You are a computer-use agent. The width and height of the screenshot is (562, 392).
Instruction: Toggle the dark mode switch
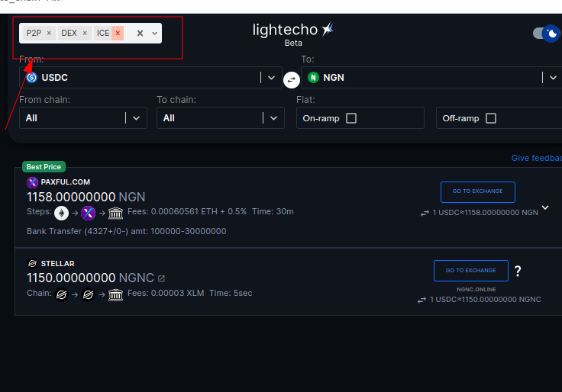pos(547,34)
